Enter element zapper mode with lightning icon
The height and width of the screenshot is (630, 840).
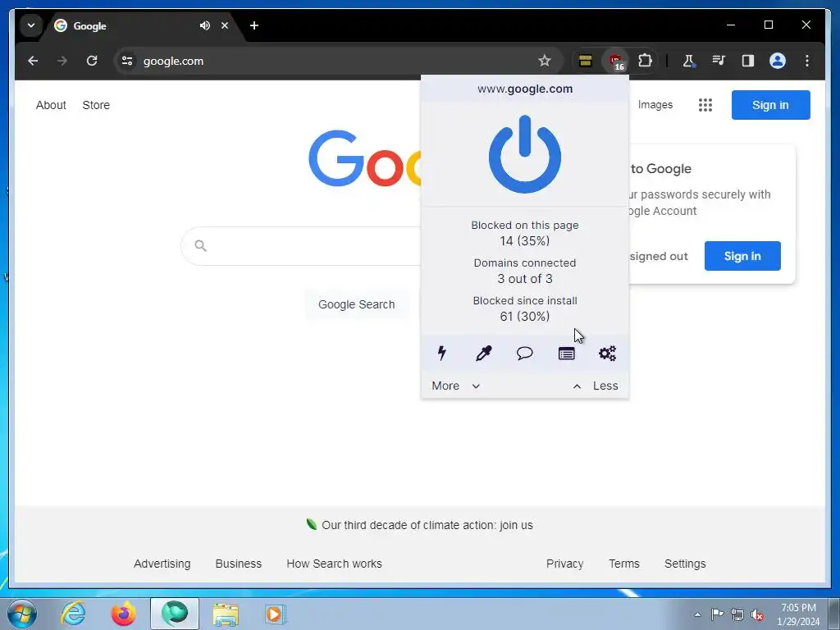[442, 353]
